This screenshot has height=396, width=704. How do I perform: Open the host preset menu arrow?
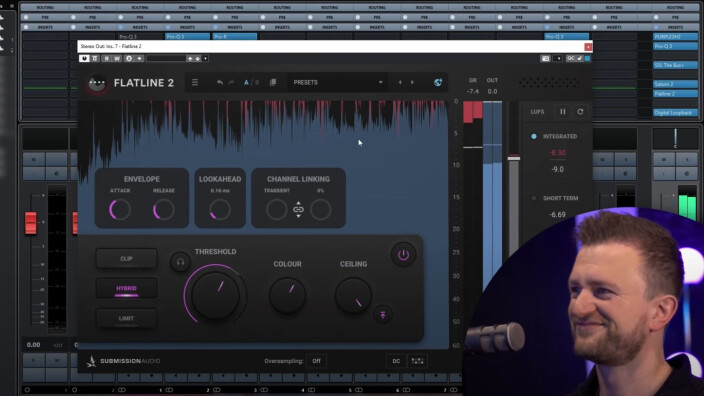tap(205, 58)
